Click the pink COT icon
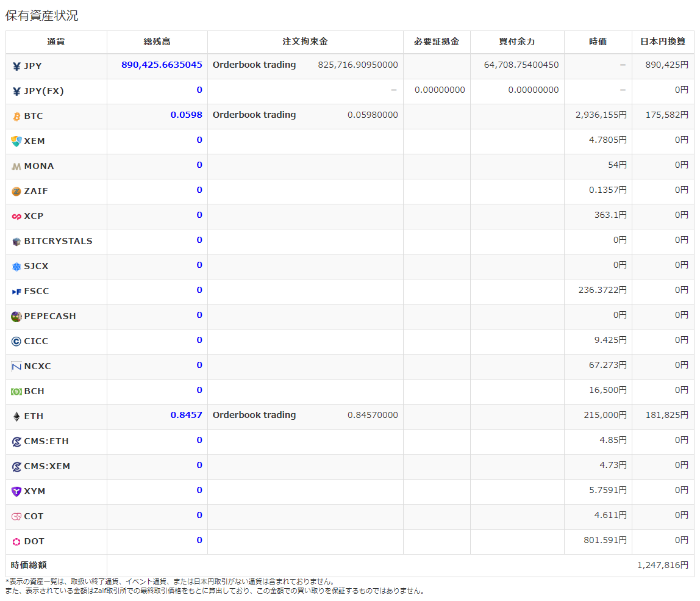This screenshot has height=601, width=700. coord(16,517)
